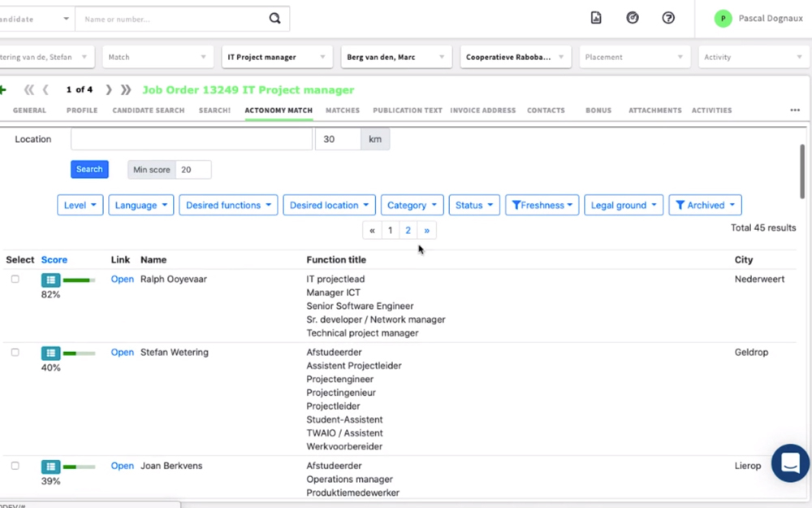The height and width of the screenshot is (508, 812).
Task: Check the Joan Berkvens row checkbox
Action: (15, 467)
